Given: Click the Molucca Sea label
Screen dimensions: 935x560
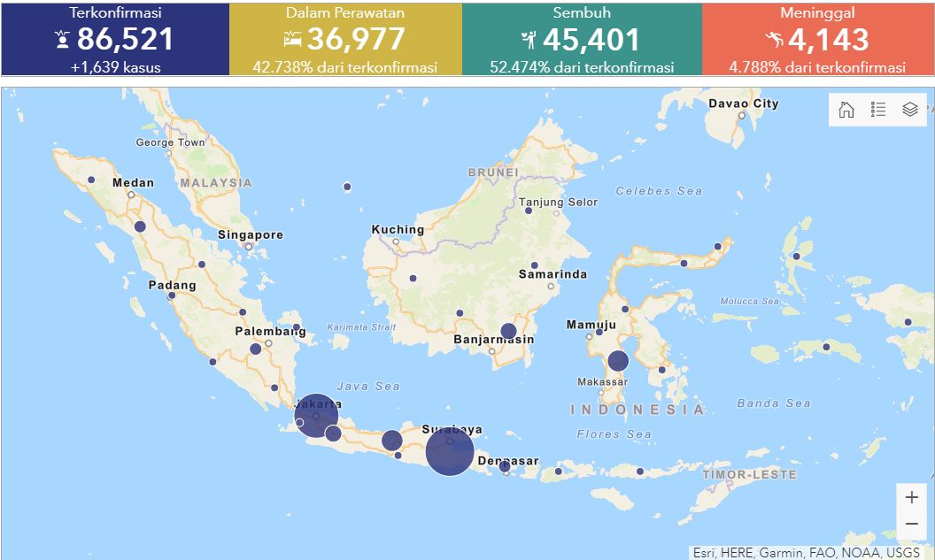Looking at the screenshot, I should 750,302.
